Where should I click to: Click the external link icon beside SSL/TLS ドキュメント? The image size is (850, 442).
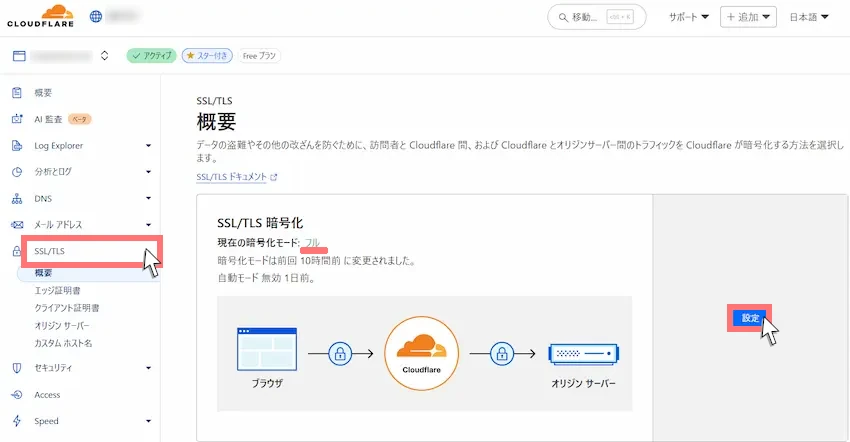274,177
